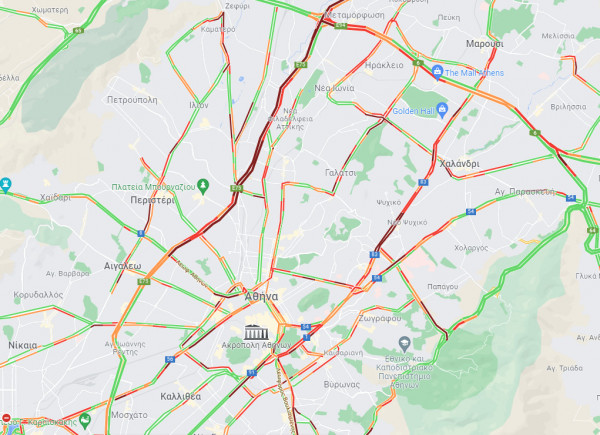This screenshot has height=435, width=600.
Task: Select the university pin near Ζωγράφου
Action: [x=404, y=344]
